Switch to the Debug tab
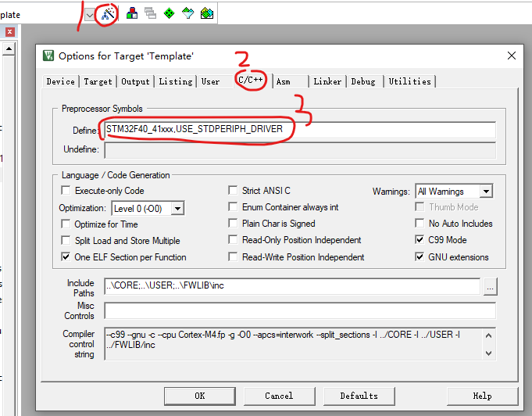Screen dimensions: 532x416 [x=363, y=81]
